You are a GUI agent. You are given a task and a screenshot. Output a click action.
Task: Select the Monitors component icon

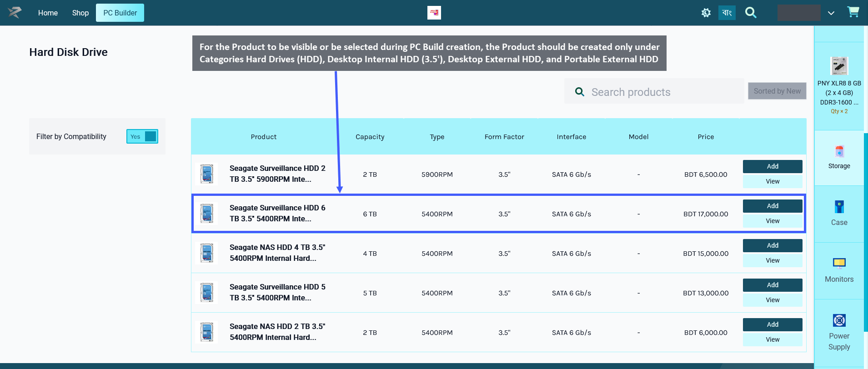tap(839, 263)
